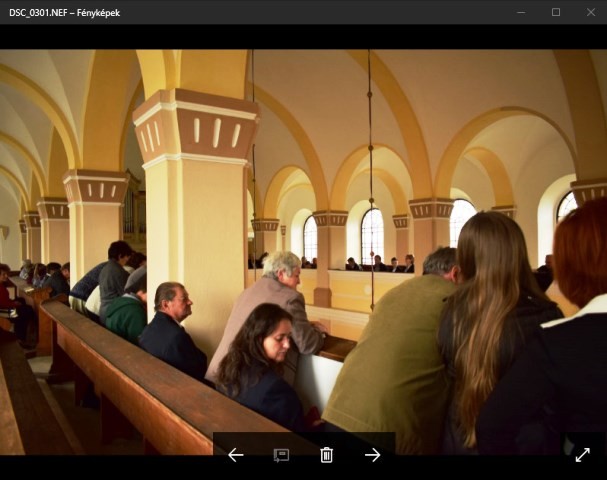The width and height of the screenshot is (607, 480).
Task: Close the Fényképek photo viewer
Action: pyautogui.click(x=590, y=12)
